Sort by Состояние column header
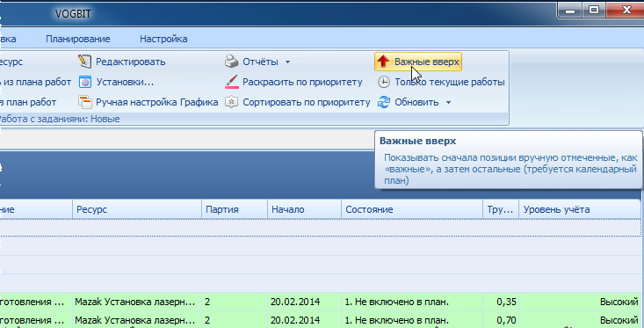Image resolution: width=644 pixels, height=328 pixels. 412,209
